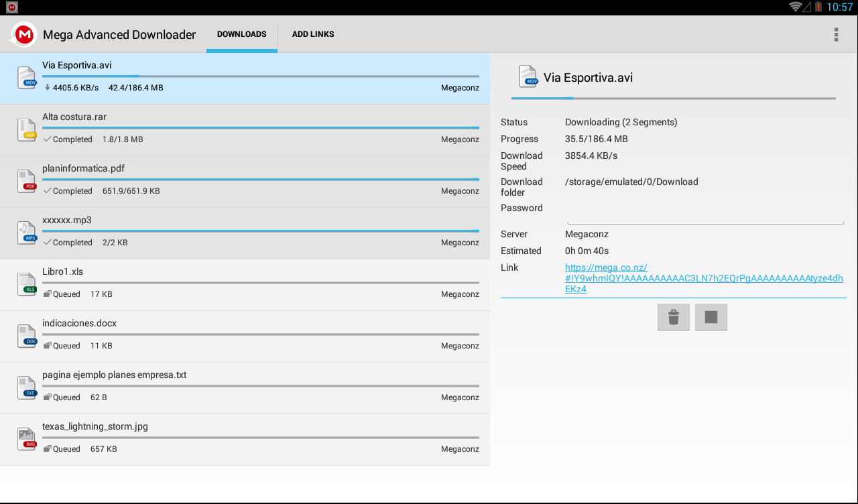The image size is (858, 504).
Task: Stop the download with the square stop button
Action: click(x=711, y=317)
